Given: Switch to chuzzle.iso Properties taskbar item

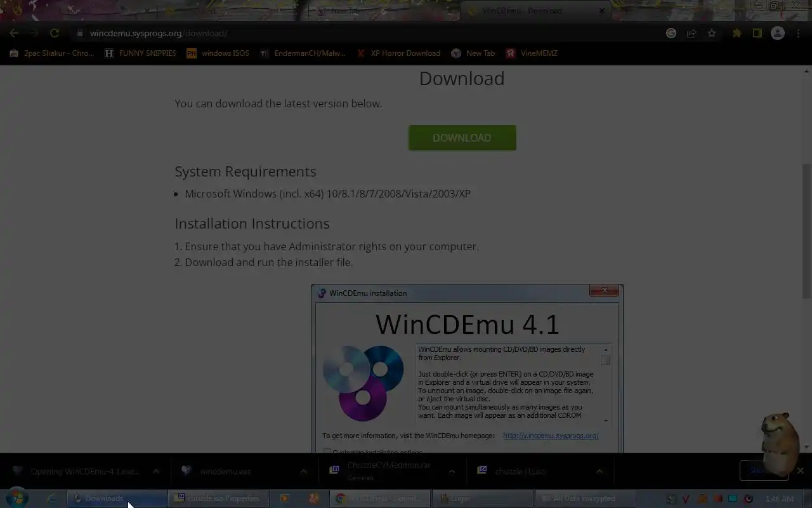Looking at the screenshot, I should click(218, 498).
